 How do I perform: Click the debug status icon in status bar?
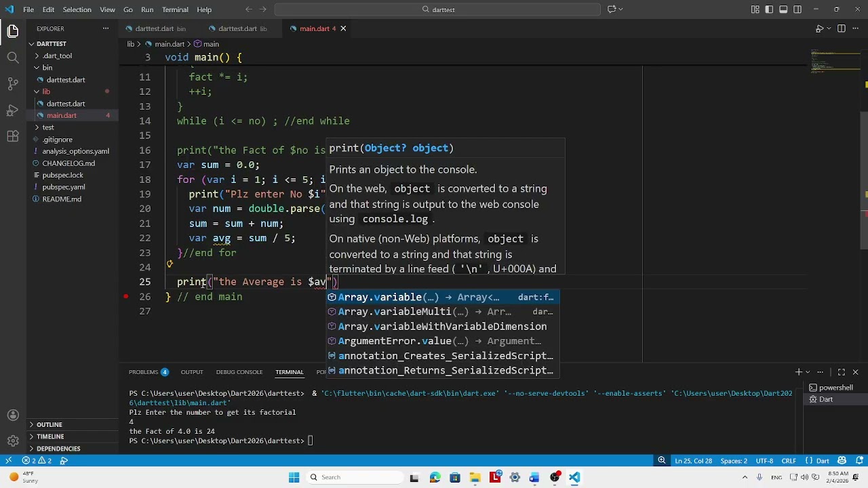pyautogui.click(x=64, y=461)
